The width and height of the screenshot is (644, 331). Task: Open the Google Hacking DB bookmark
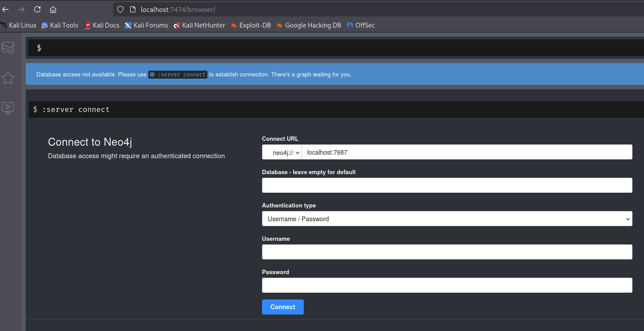click(309, 25)
